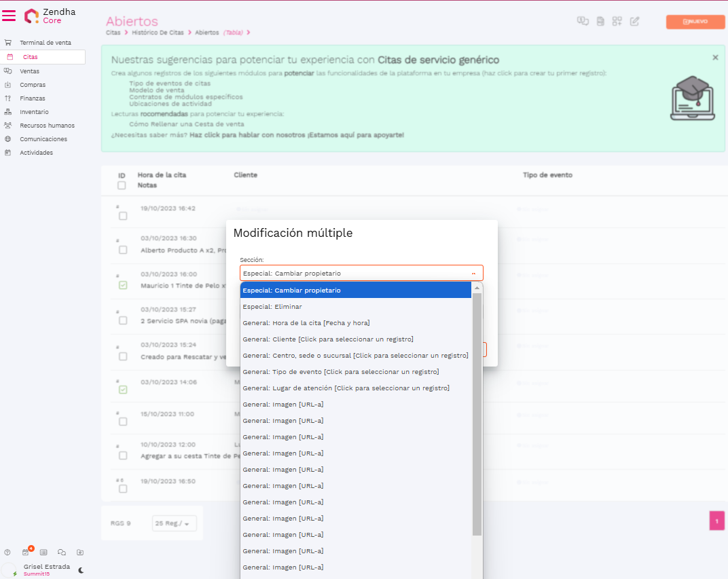Viewport: 728px width, 579px height.
Task: Open the chat bubbles icon in sidebar footer
Action: tap(62, 553)
